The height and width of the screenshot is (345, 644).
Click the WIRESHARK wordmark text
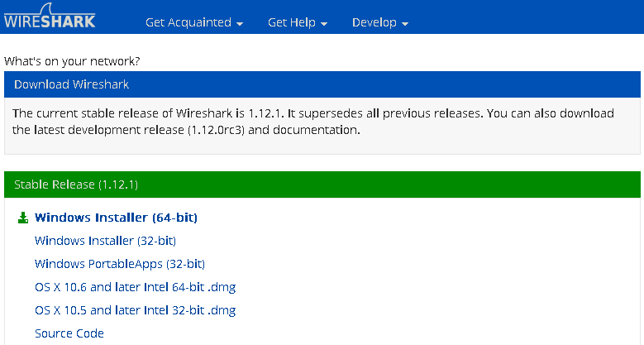50,22
